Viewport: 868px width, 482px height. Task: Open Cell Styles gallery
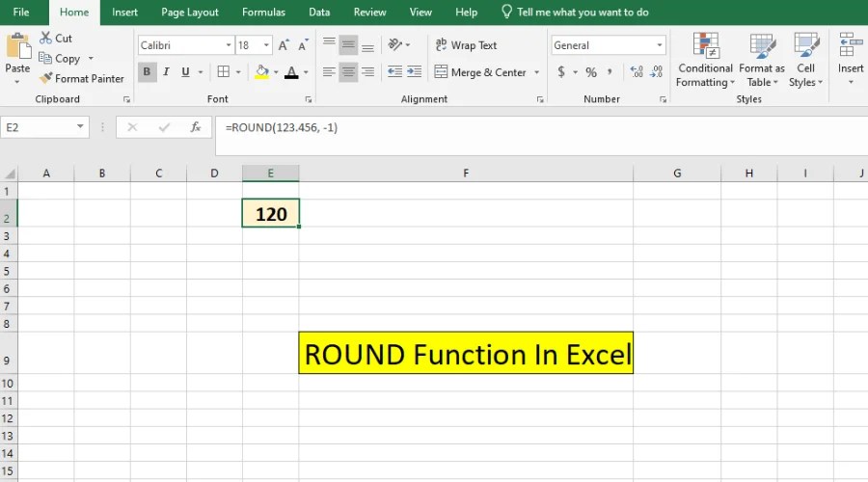click(805, 60)
